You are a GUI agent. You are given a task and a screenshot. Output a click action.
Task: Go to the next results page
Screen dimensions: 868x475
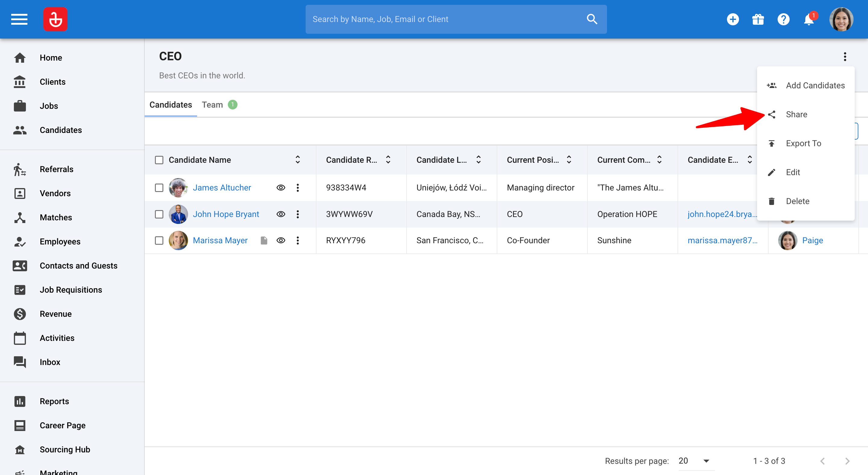(x=847, y=461)
